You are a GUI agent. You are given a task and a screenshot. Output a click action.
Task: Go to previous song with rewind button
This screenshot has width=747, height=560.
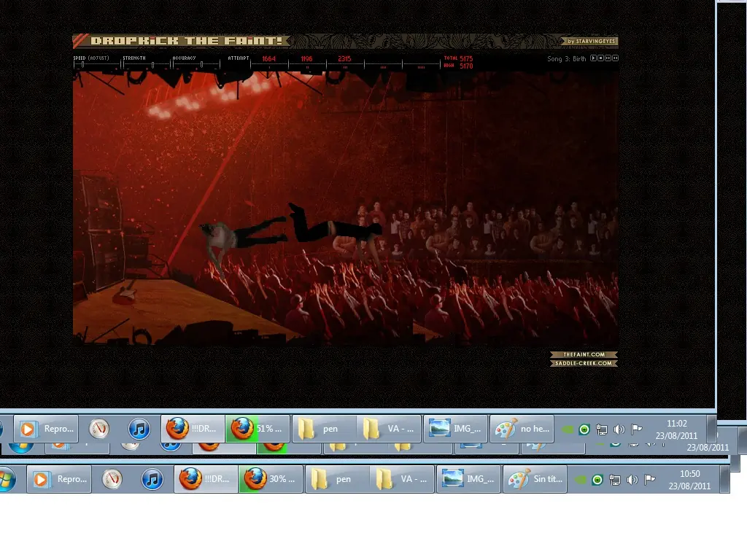616,58
